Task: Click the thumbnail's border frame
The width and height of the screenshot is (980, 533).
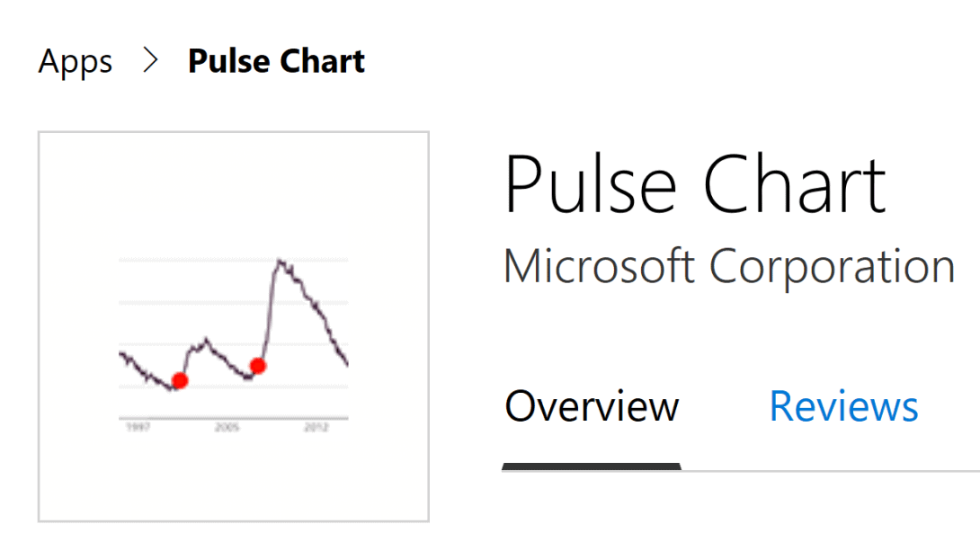Action: click(233, 131)
